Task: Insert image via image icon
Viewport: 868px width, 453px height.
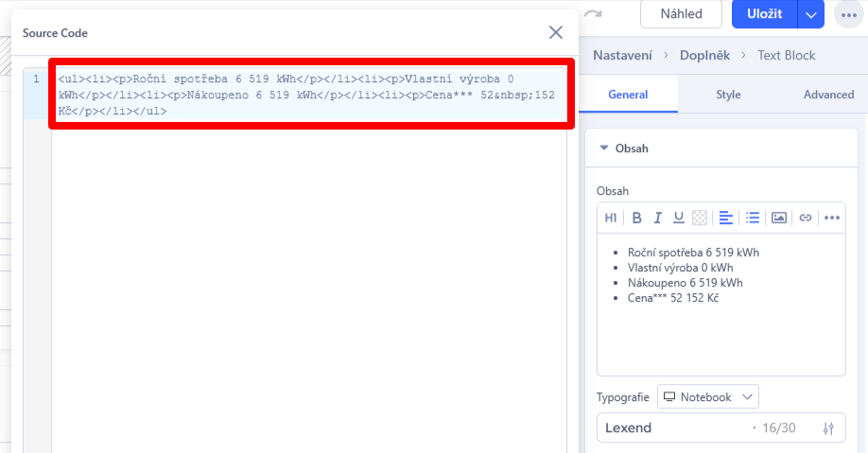Action: pos(779,218)
